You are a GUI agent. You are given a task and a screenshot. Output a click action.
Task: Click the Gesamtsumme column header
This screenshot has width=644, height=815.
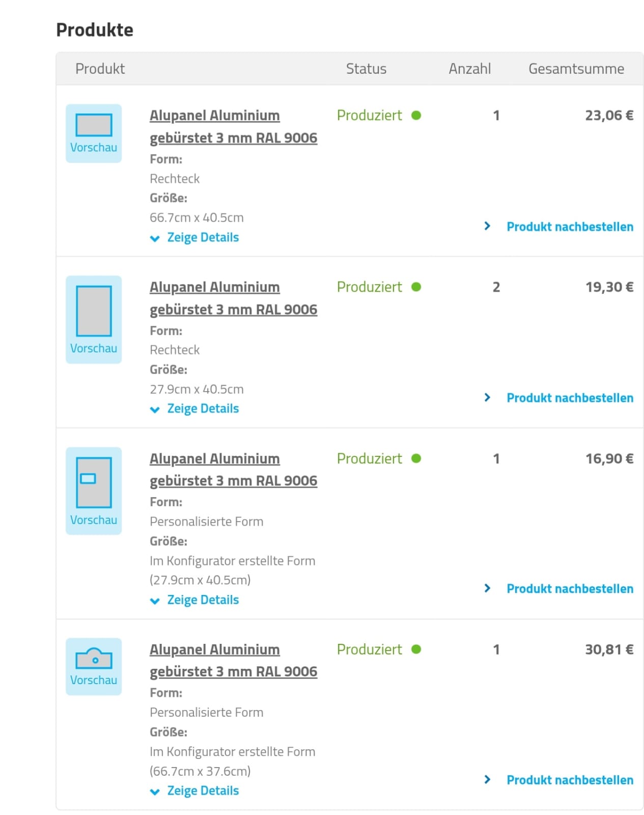[x=576, y=69]
